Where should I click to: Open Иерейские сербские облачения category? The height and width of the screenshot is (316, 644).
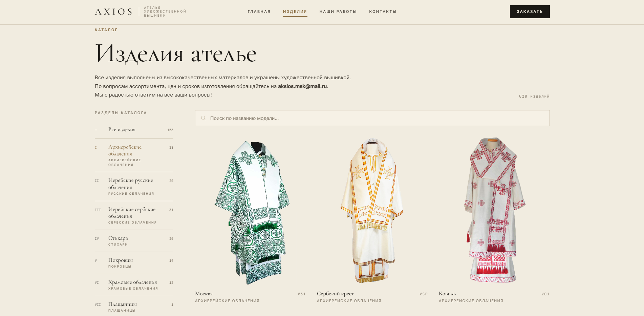point(134,215)
